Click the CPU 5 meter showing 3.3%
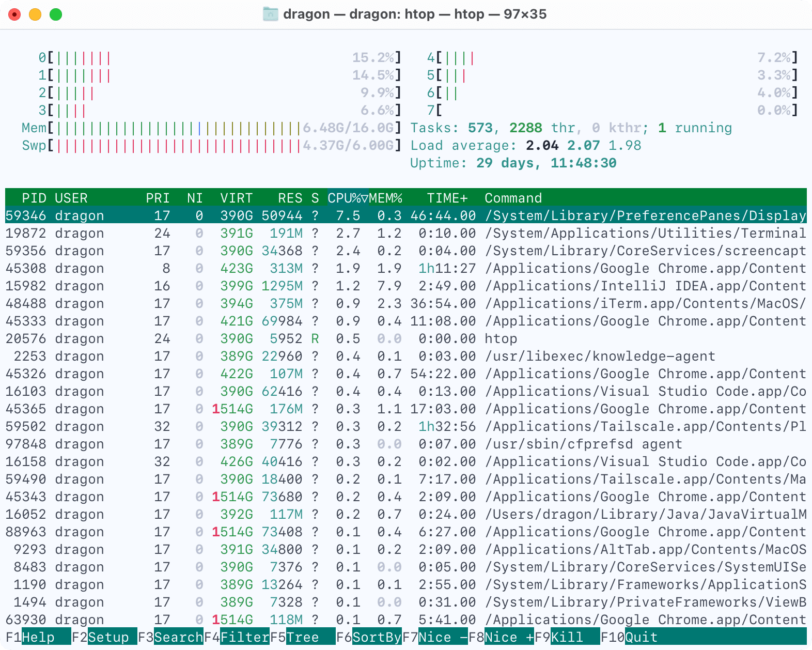This screenshot has height=650, width=812. (x=613, y=75)
